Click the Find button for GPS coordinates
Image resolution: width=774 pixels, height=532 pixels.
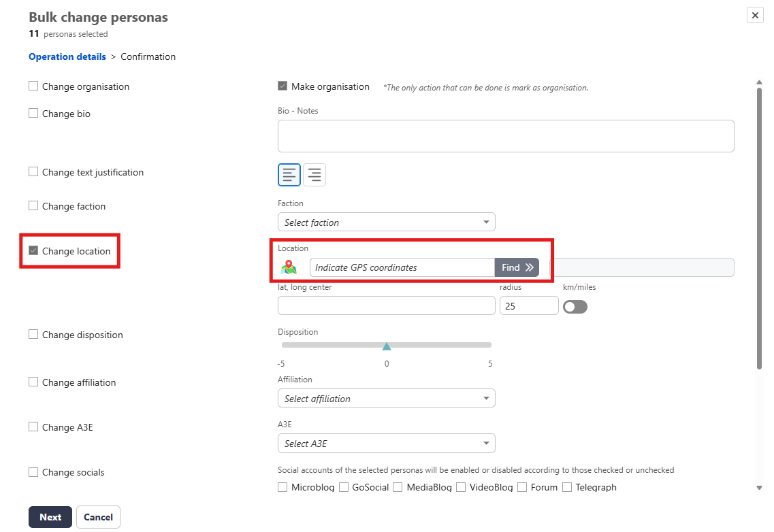click(517, 267)
